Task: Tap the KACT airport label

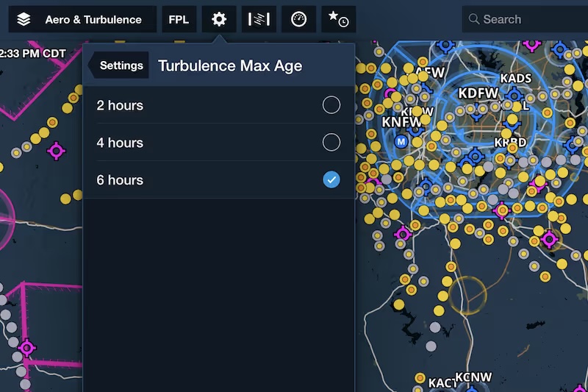Action: (x=442, y=382)
